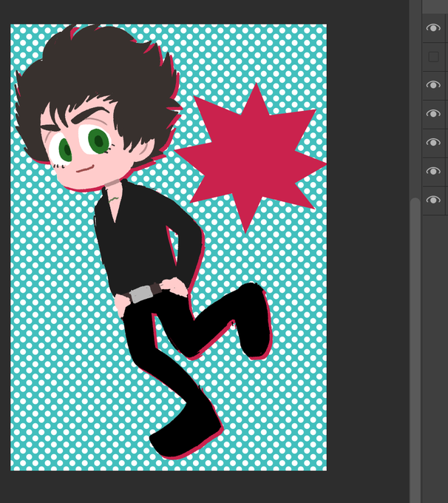448x503 pixels.
Task: Click the vertical scrollbar thumb beside the canvas
Action: click(x=415, y=350)
